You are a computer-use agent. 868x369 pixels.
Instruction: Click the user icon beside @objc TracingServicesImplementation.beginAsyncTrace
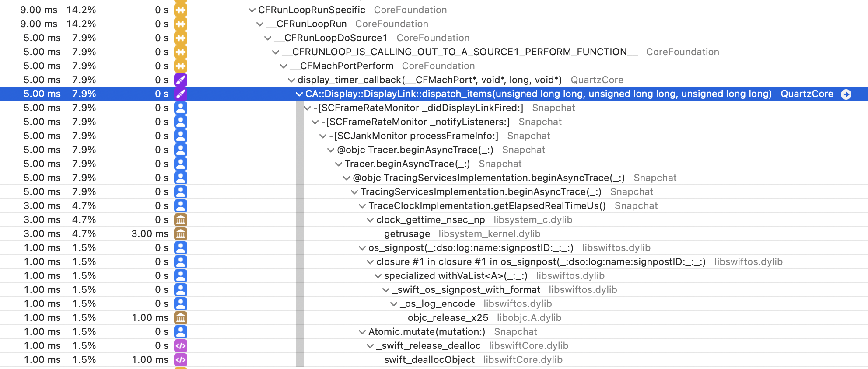(181, 178)
